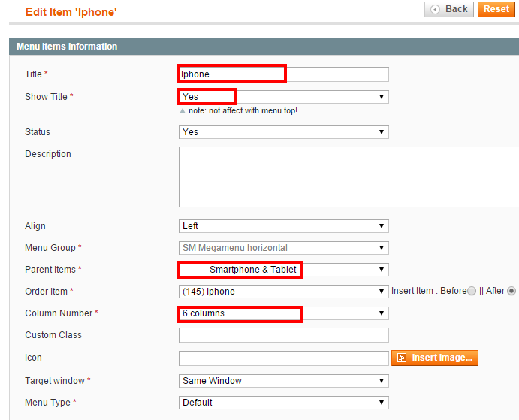Viewport: 519px width, 420px height.
Task: Click the 'Edit Item Iphone' page heading
Action: click(71, 12)
